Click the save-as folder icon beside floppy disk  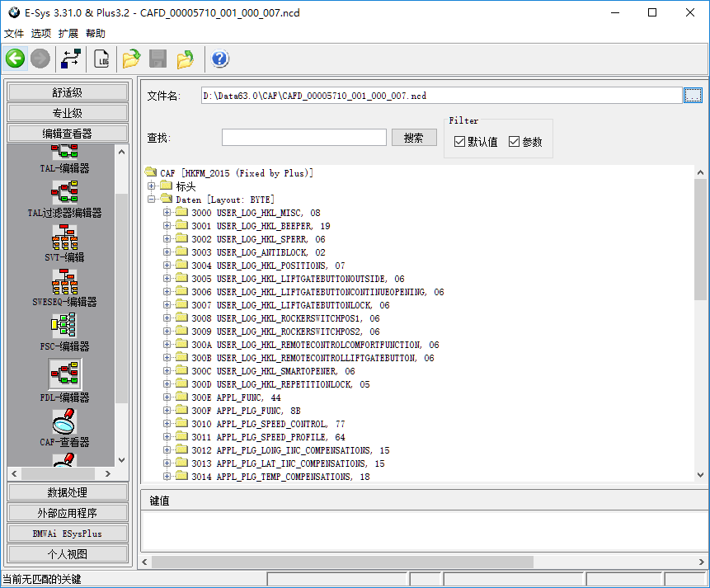(x=185, y=59)
